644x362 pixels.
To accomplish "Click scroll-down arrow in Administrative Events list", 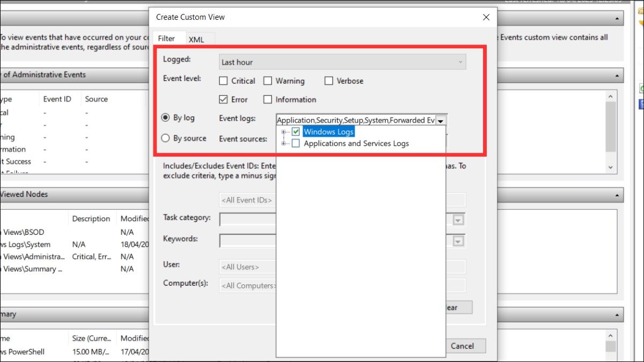I will pos(610,167).
